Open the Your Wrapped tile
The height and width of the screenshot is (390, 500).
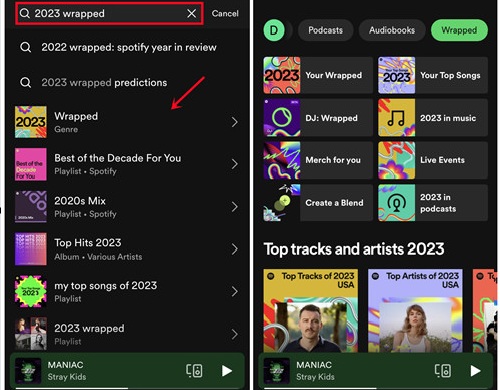318,75
